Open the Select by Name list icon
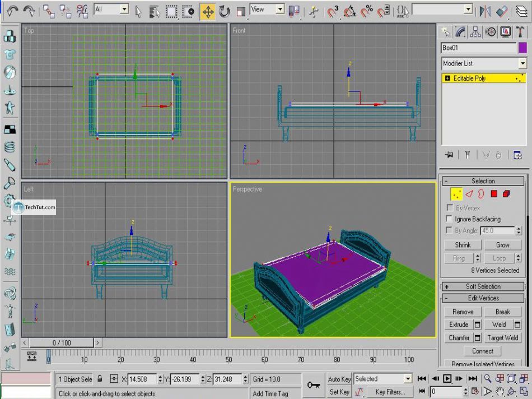 (x=155, y=12)
